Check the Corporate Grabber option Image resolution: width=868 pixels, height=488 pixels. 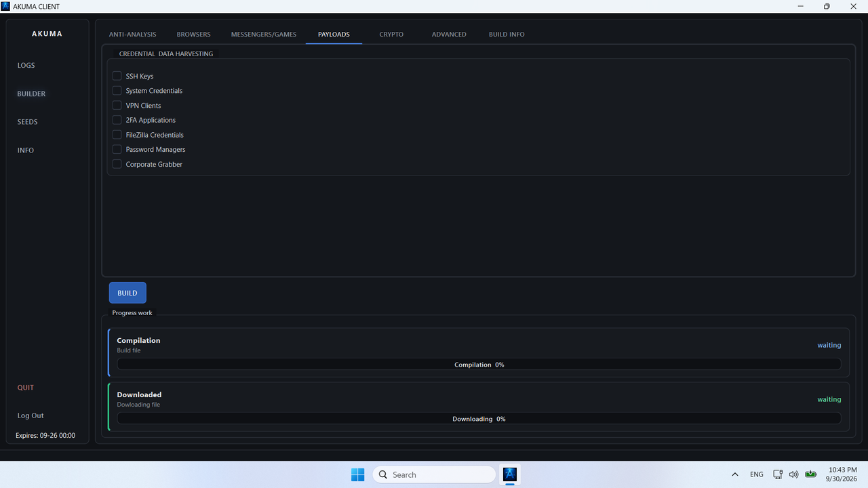tap(117, 164)
